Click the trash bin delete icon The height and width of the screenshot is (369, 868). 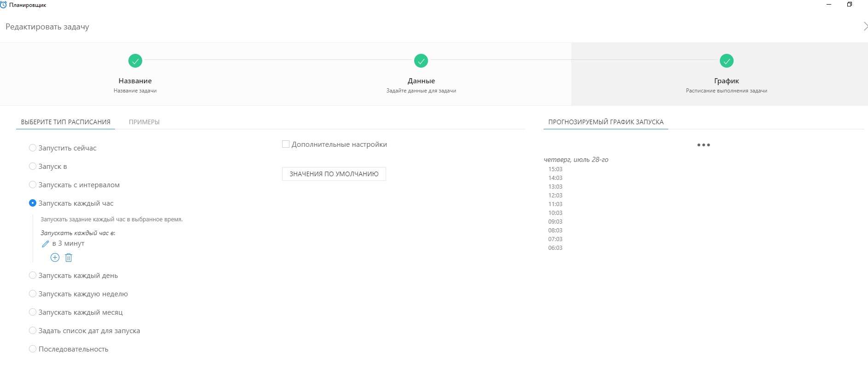pos(69,258)
